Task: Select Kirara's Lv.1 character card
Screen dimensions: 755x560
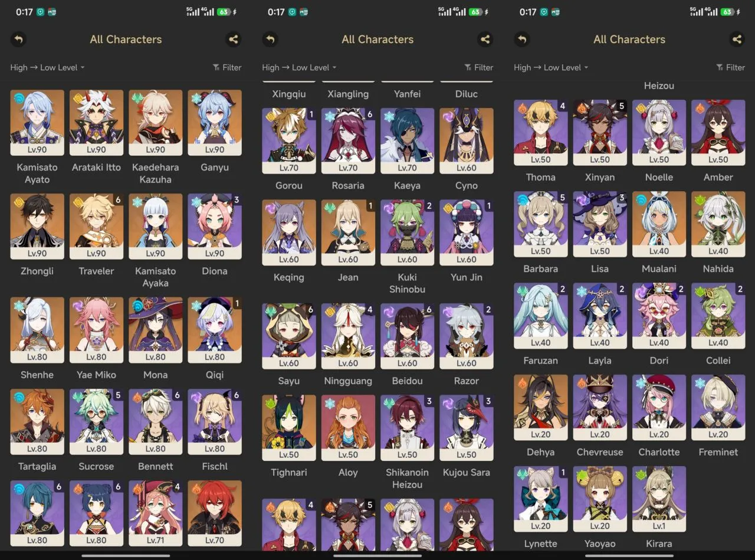Action: tap(659, 499)
